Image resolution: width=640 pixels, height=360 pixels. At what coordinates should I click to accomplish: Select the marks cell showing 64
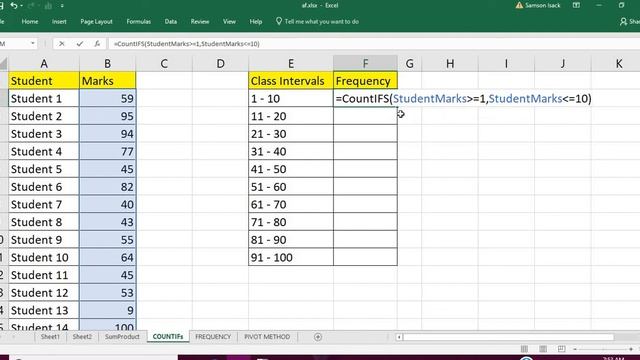(x=107, y=258)
